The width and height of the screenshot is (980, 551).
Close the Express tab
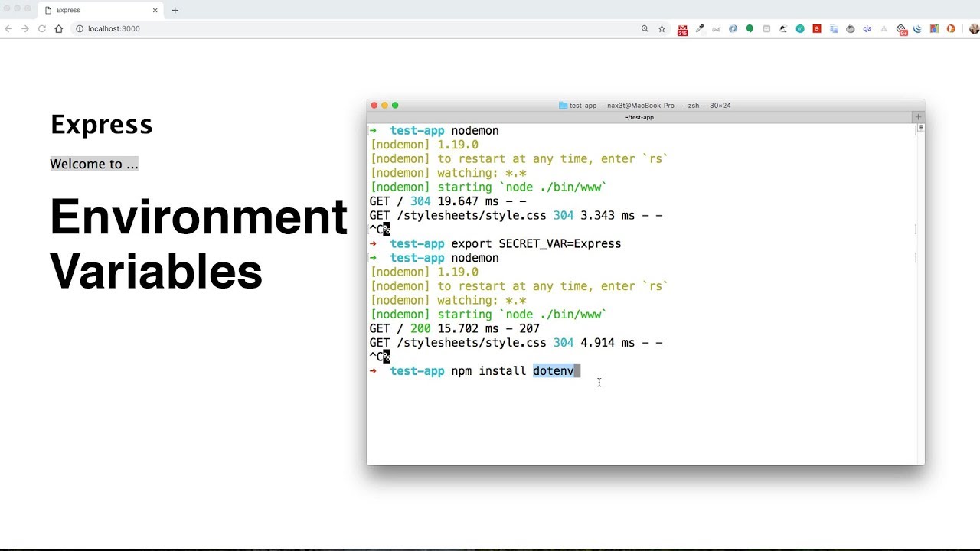(x=155, y=10)
